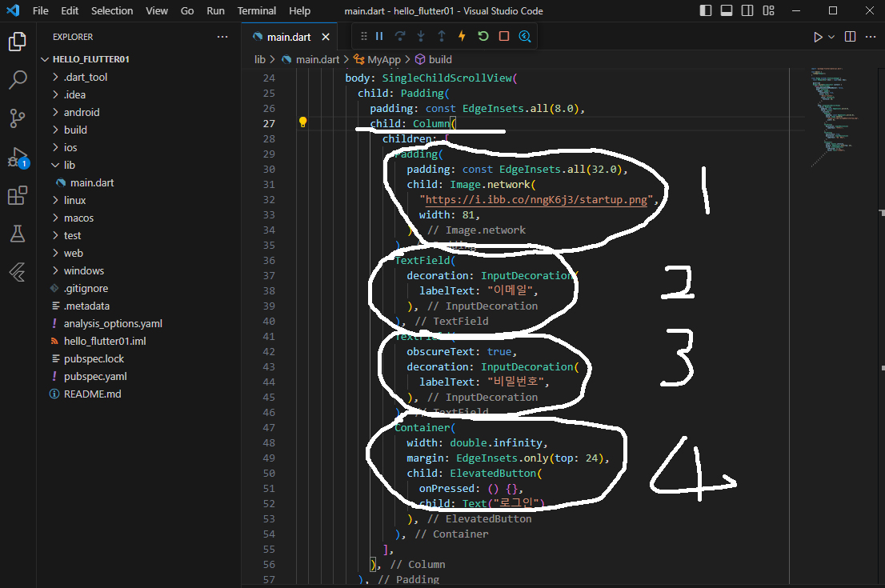Click the lib breadcrumb segment
The width and height of the screenshot is (885, 588).
point(259,59)
